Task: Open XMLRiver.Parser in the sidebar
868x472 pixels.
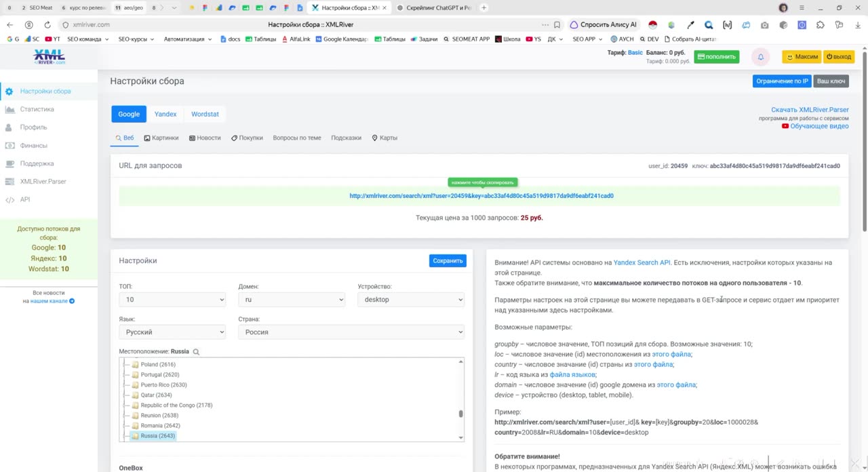Action: pyautogui.click(x=43, y=181)
